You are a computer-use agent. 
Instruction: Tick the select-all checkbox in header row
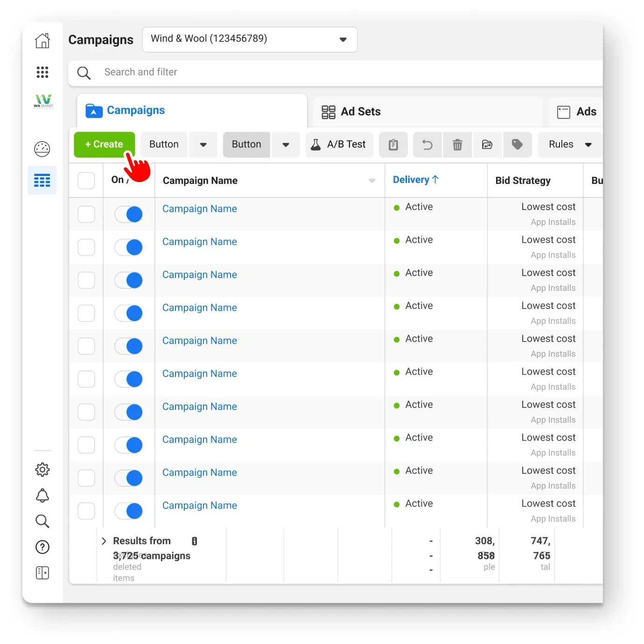tap(86, 181)
